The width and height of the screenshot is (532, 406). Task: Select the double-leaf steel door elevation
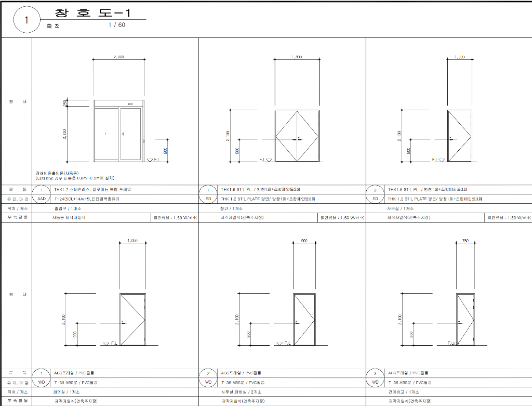point(297,136)
